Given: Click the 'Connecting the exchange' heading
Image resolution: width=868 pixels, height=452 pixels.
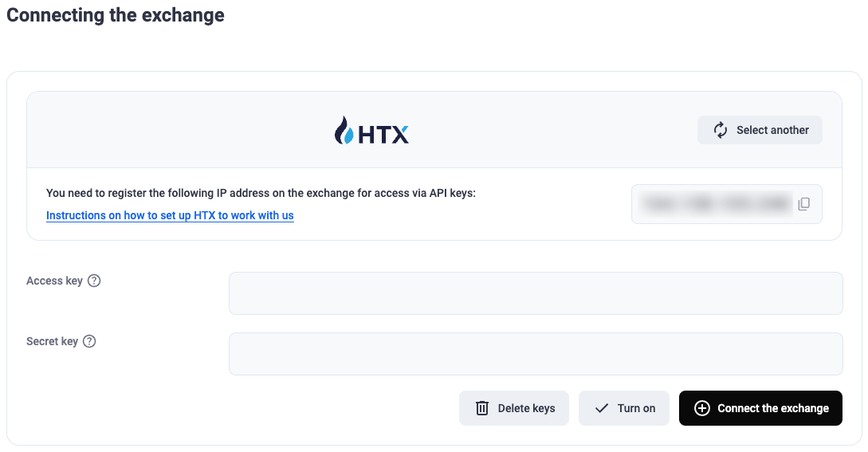Looking at the screenshot, I should coord(115,15).
